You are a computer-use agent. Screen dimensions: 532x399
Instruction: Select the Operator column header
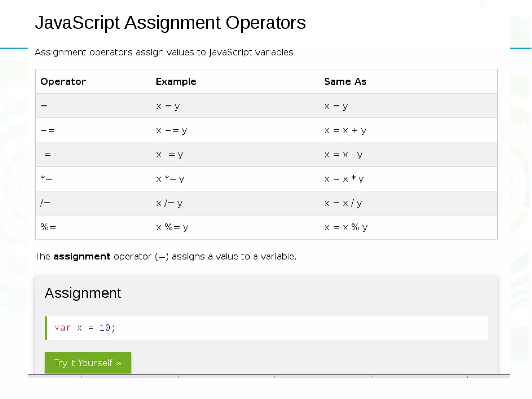pyautogui.click(x=63, y=82)
